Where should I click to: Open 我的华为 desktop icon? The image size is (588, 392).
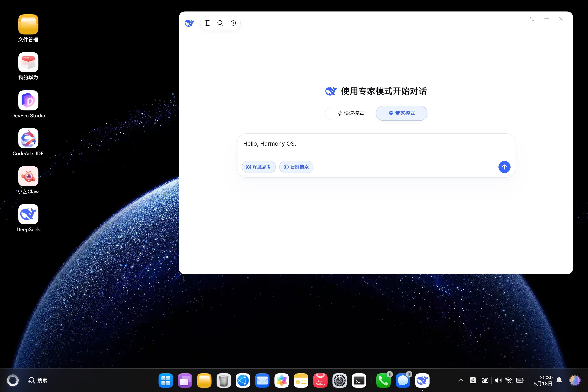28,66
